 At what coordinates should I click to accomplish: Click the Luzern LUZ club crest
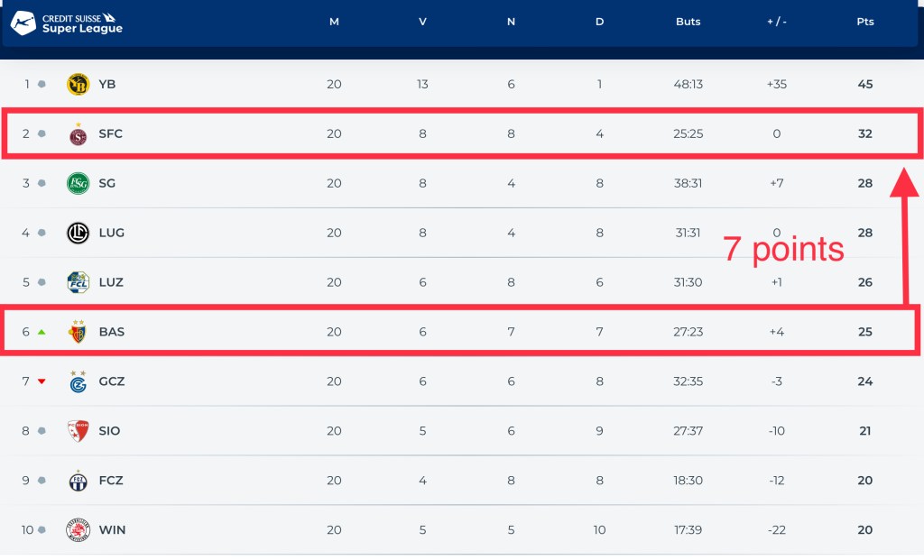pyautogui.click(x=79, y=282)
